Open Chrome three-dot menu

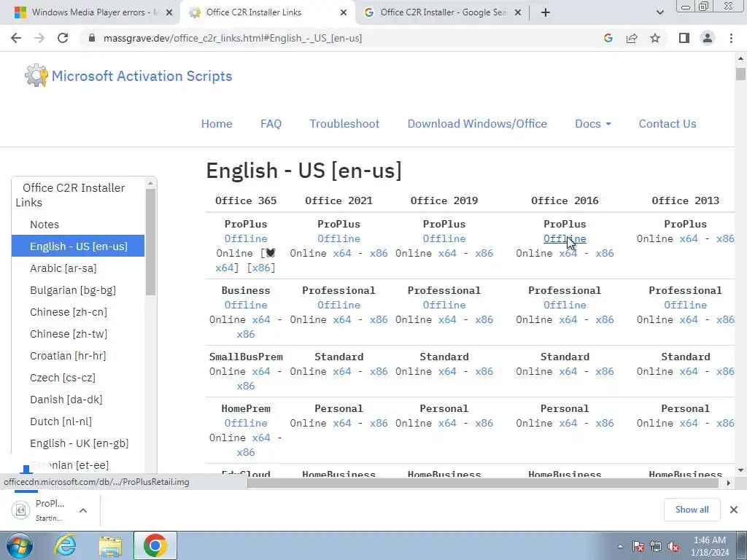[x=731, y=38]
